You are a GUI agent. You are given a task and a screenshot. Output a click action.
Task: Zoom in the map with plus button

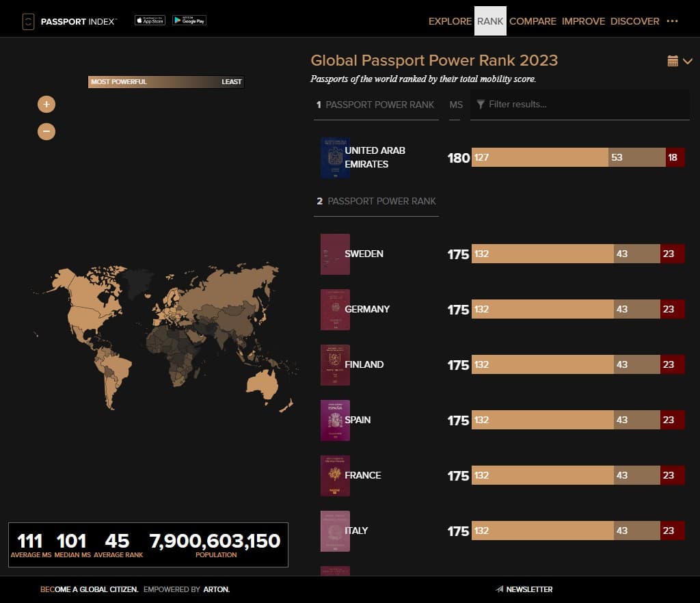click(x=46, y=105)
